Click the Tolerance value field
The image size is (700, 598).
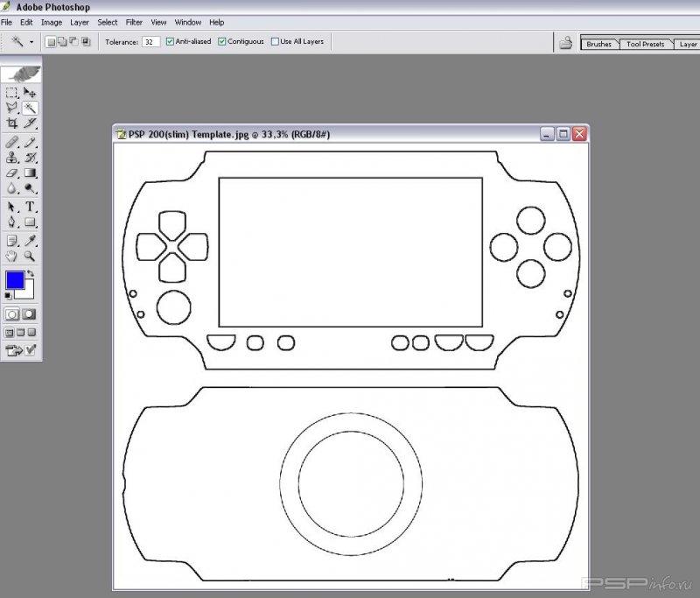point(150,41)
